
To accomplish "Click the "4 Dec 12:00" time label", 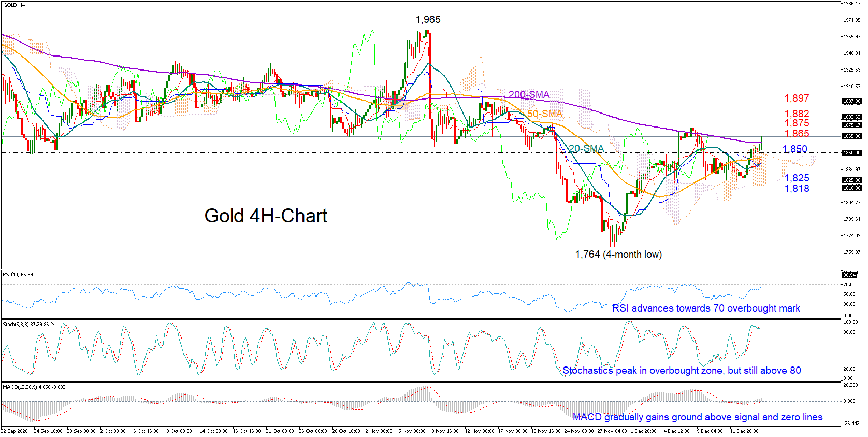I will (677, 431).
